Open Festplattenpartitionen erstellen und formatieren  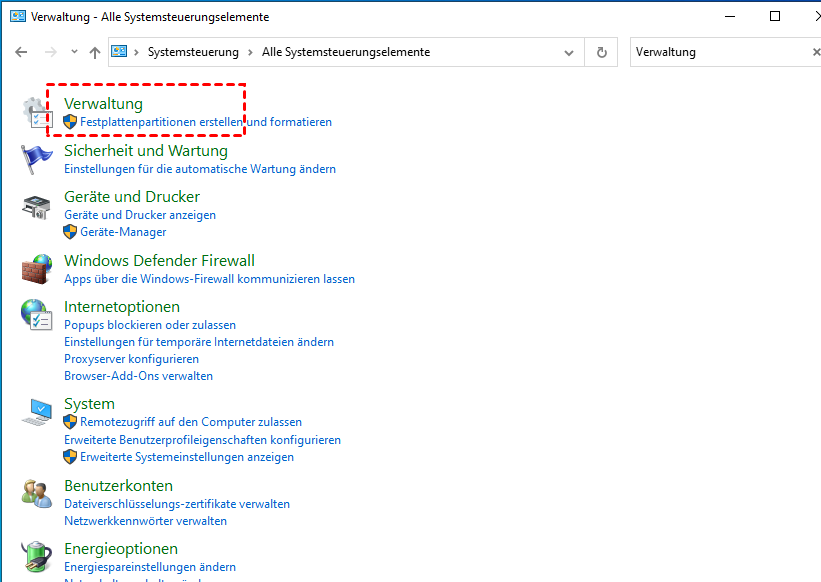coord(205,122)
